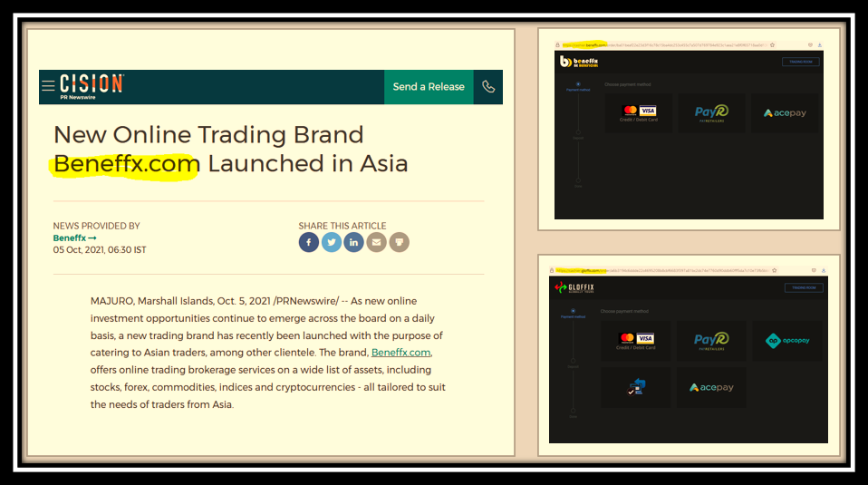Viewport: 868px width, 485px height.
Task: Choose Credit / Debit Card in Gloffix window
Action: [x=635, y=341]
